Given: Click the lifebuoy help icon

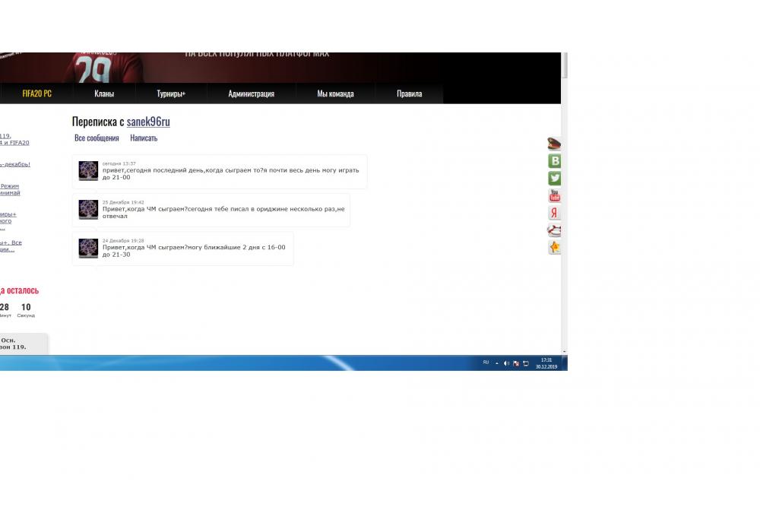Looking at the screenshot, I should [555, 230].
